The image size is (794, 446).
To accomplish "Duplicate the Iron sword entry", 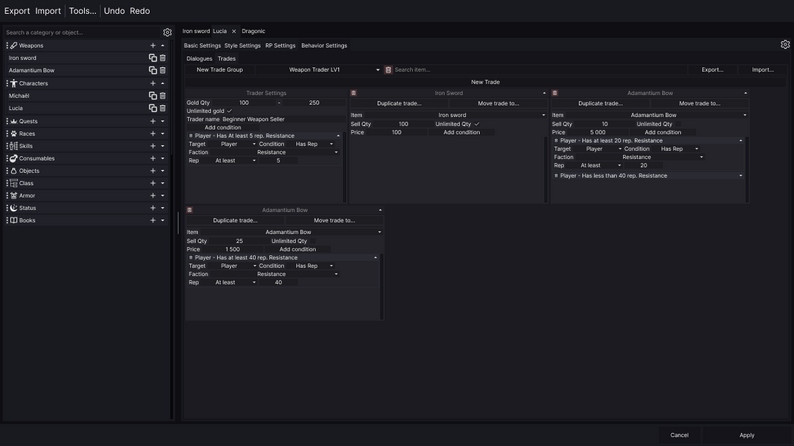I will (x=153, y=58).
